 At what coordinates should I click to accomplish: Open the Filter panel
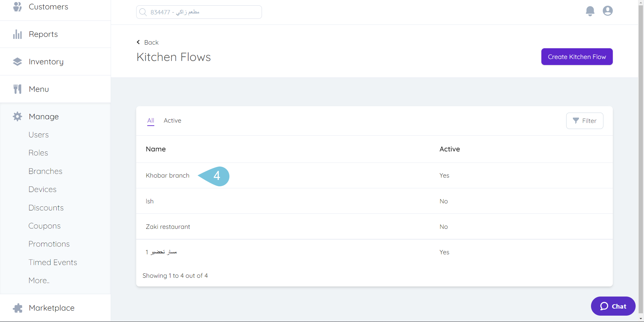[x=585, y=121]
